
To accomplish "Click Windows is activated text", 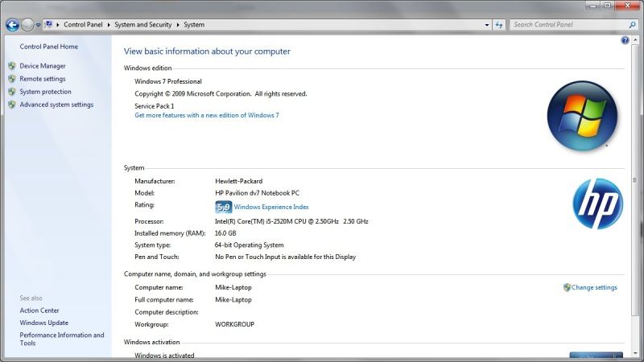I will tap(164, 356).
